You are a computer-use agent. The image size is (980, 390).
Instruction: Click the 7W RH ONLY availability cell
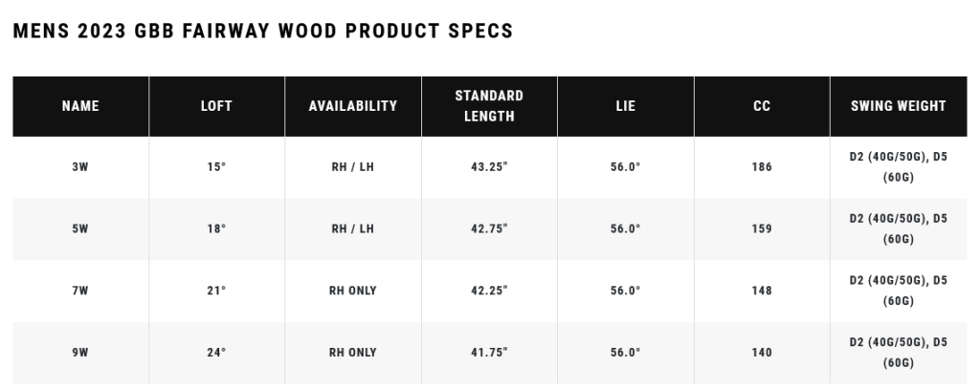point(353,291)
